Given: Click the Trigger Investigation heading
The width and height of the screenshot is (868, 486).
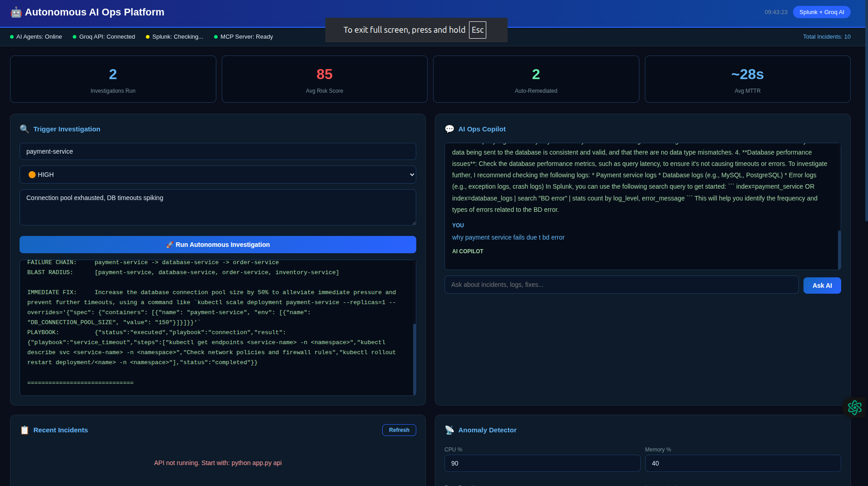Looking at the screenshot, I should tap(67, 129).
